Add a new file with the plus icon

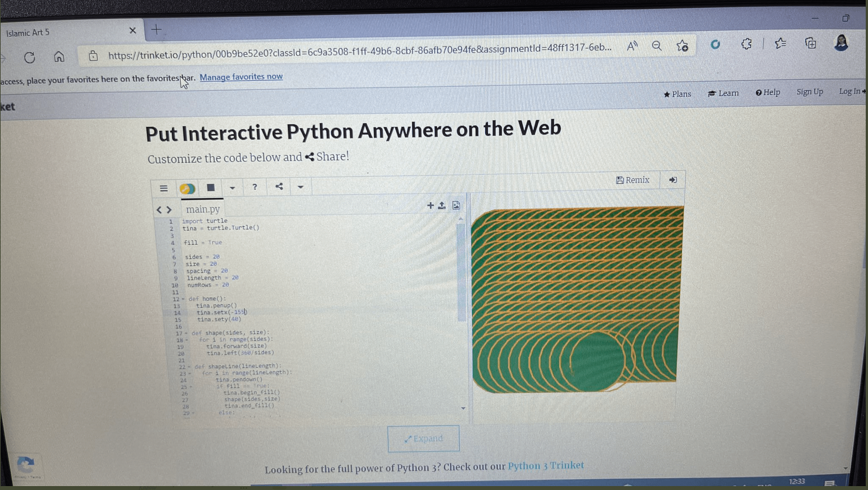pos(430,205)
